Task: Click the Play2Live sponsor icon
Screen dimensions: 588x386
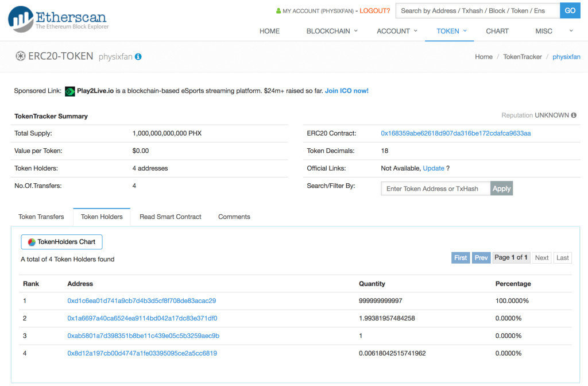Action: [69, 91]
